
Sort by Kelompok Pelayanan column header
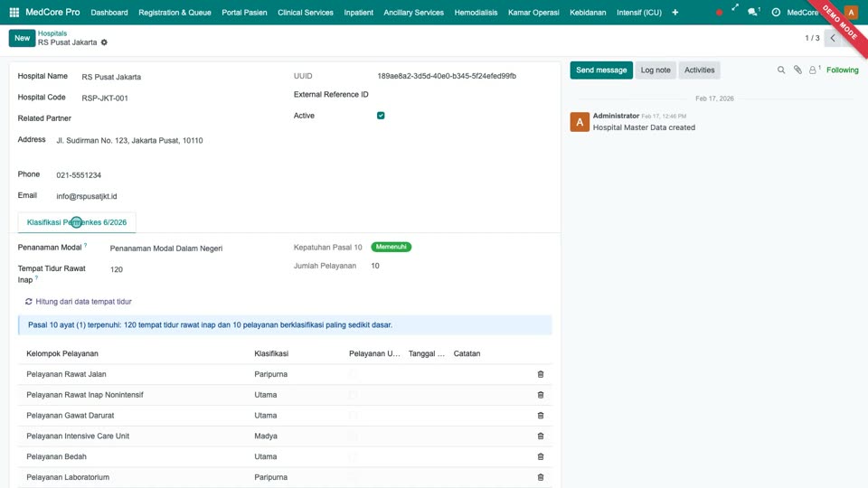pyautogui.click(x=62, y=353)
